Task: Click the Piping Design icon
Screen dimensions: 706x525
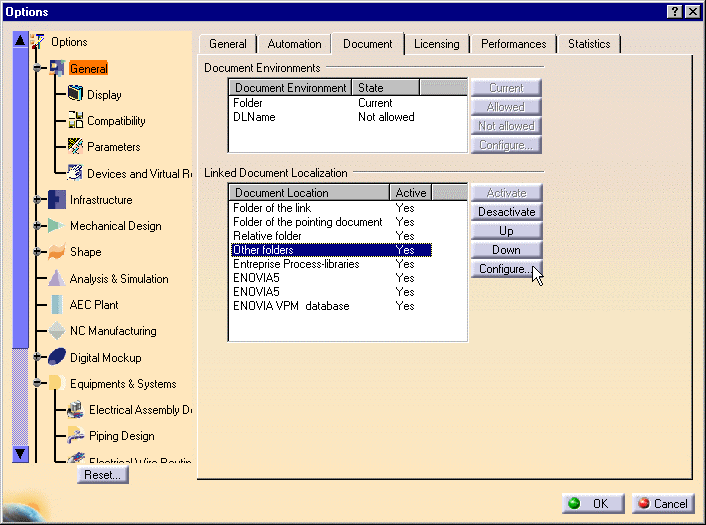Action: [x=74, y=436]
